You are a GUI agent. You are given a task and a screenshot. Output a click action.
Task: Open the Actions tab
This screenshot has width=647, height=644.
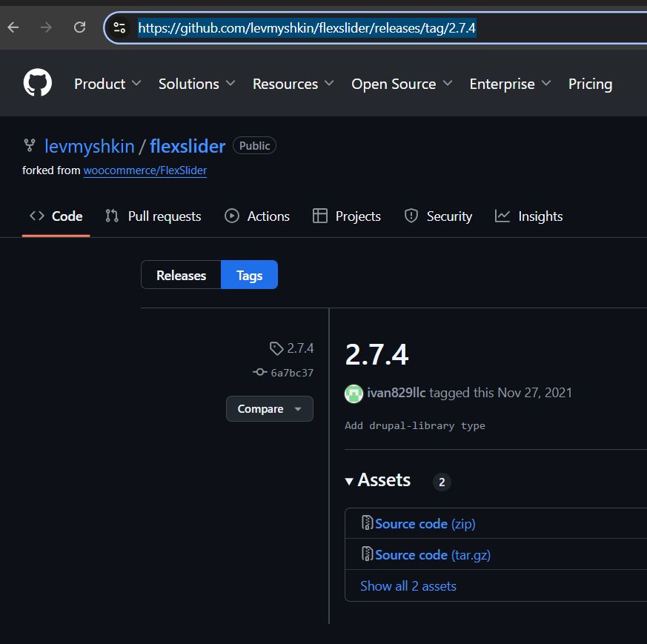coord(257,216)
